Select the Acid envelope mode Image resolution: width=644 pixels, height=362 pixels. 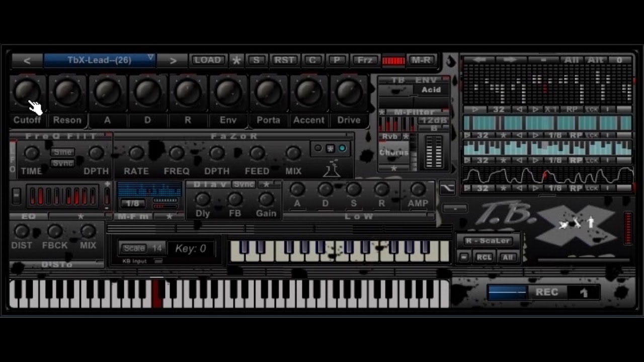click(x=431, y=90)
